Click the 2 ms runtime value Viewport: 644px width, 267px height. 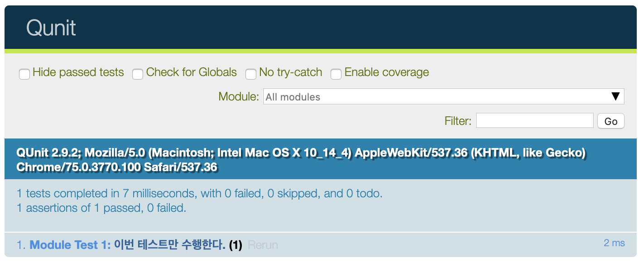pyautogui.click(x=614, y=243)
